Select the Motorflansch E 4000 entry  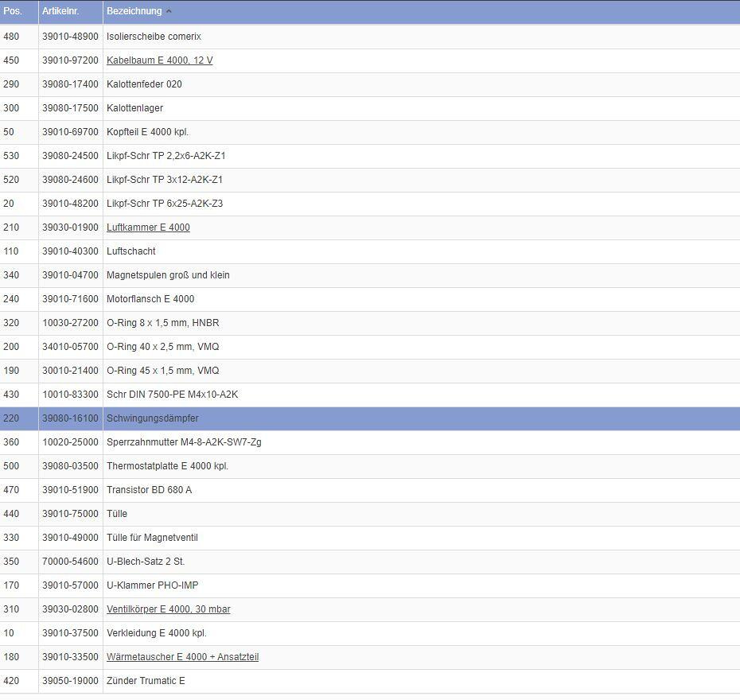coord(150,299)
